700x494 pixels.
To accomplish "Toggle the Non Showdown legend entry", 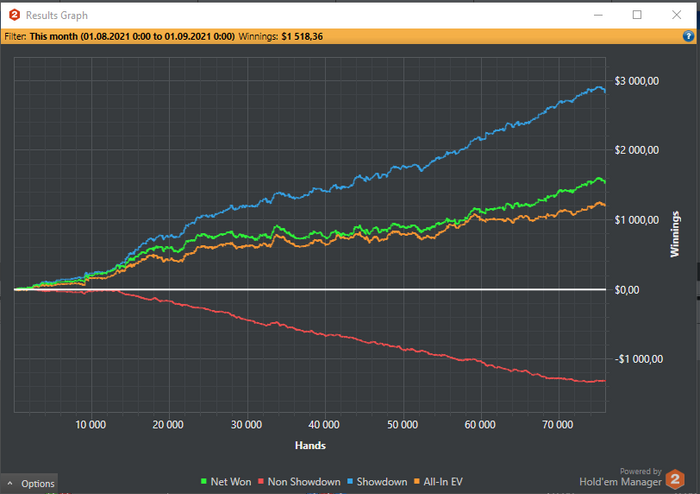I will [299, 482].
